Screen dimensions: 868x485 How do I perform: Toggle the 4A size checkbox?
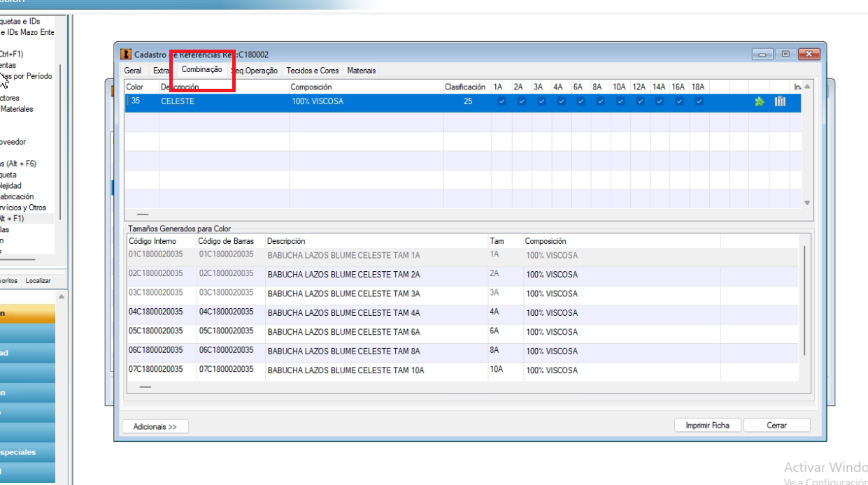(561, 101)
